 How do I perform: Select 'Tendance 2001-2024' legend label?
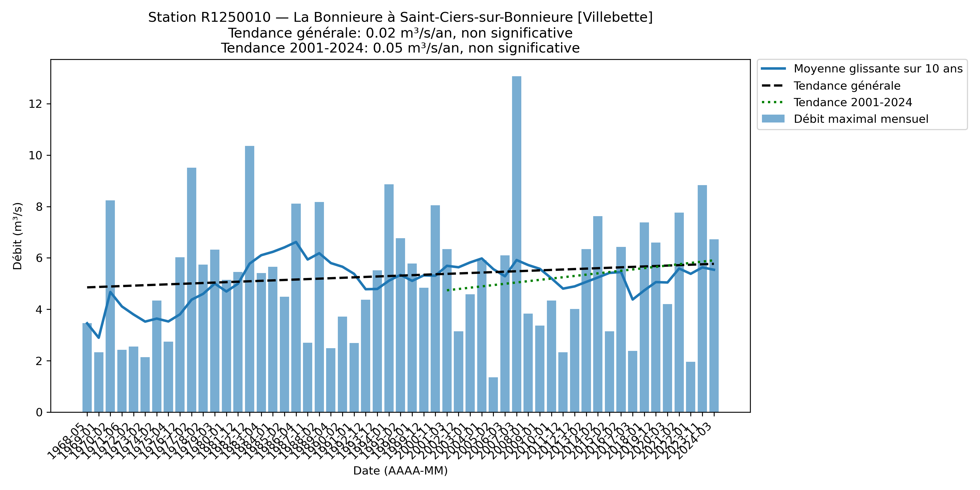pyautogui.click(x=853, y=102)
